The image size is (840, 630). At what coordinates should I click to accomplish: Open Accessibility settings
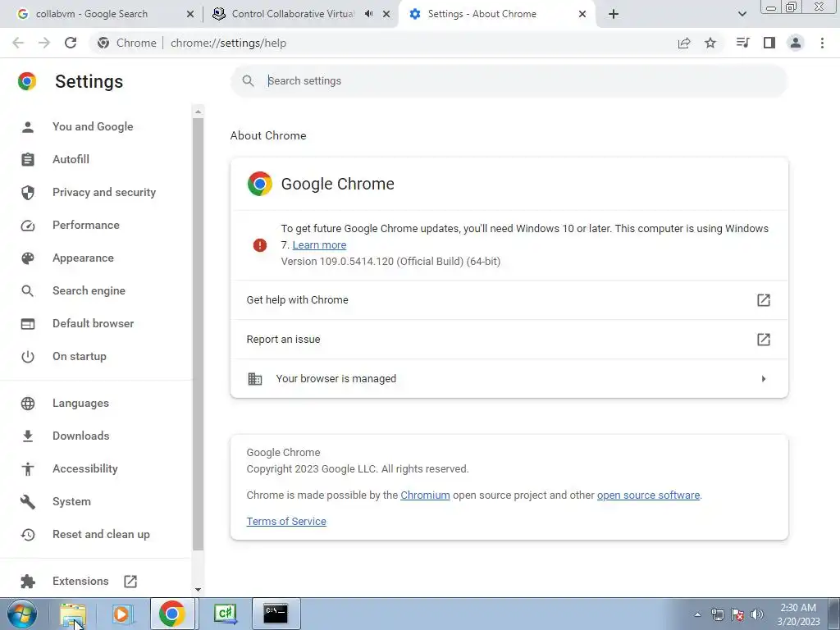(85, 468)
